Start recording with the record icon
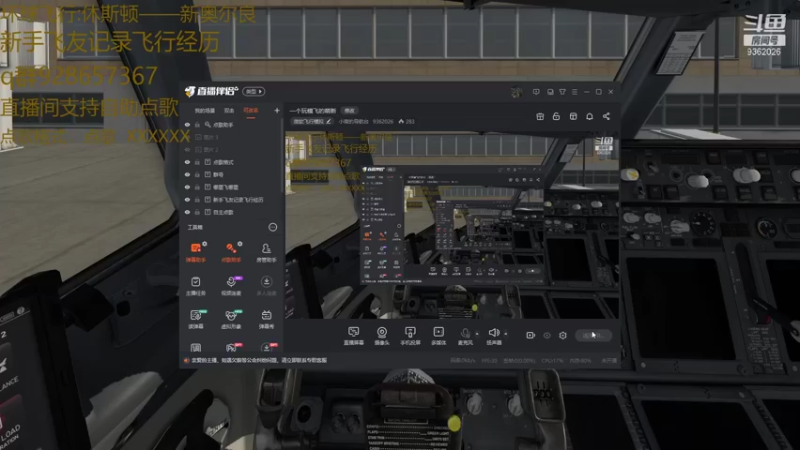This screenshot has height=450, width=800. point(531,335)
